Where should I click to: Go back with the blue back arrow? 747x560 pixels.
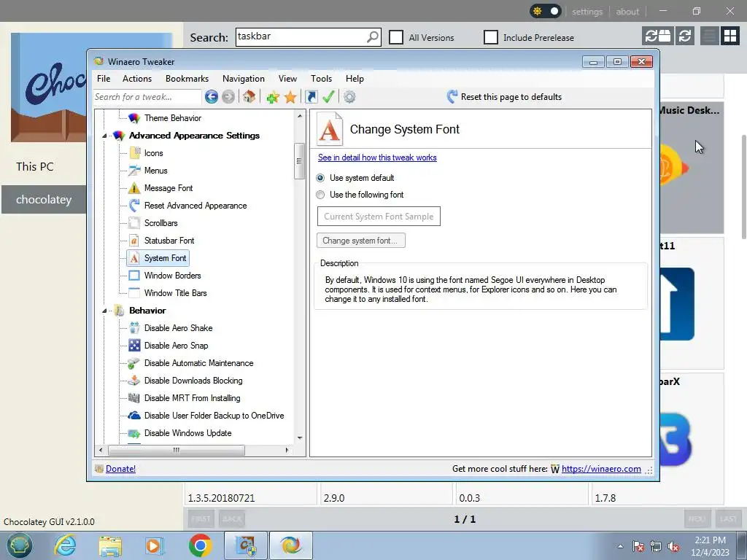point(212,97)
